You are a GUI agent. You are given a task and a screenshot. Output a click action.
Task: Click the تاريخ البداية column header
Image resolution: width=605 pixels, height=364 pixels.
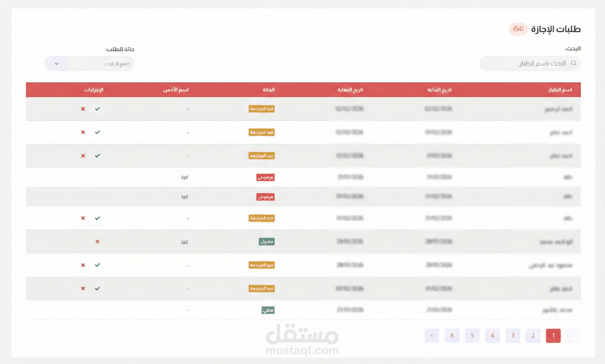tap(439, 90)
